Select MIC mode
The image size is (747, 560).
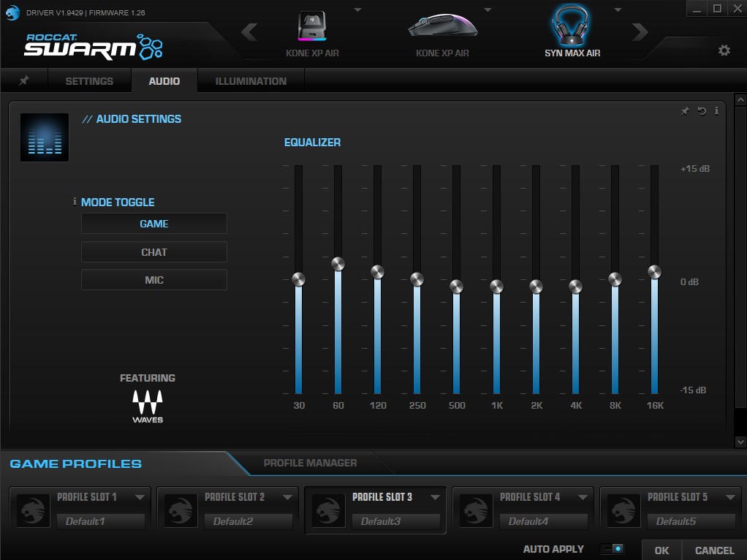pos(154,280)
